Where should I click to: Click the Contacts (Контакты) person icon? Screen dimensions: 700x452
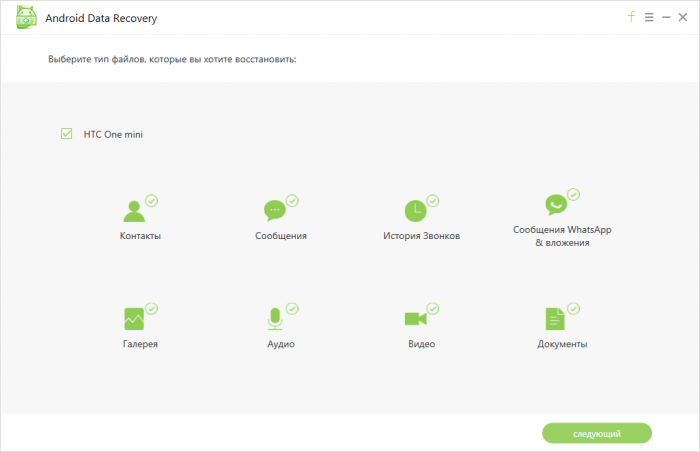click(134, 211)
